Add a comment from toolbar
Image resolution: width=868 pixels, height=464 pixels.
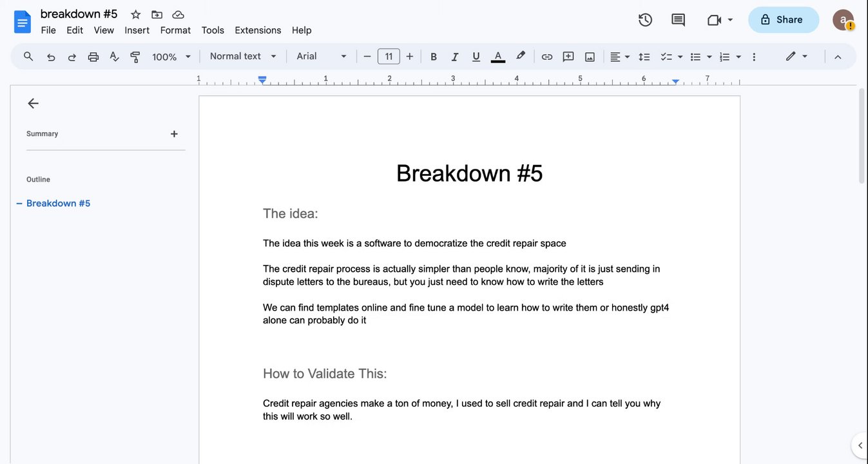(x=568, y=57)
